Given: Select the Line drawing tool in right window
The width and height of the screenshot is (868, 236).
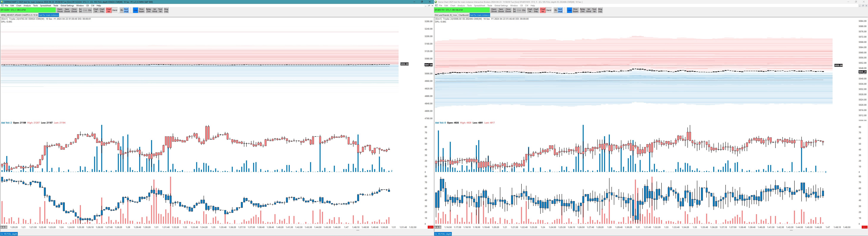Looking at the screenshot, I should [569, 11].
